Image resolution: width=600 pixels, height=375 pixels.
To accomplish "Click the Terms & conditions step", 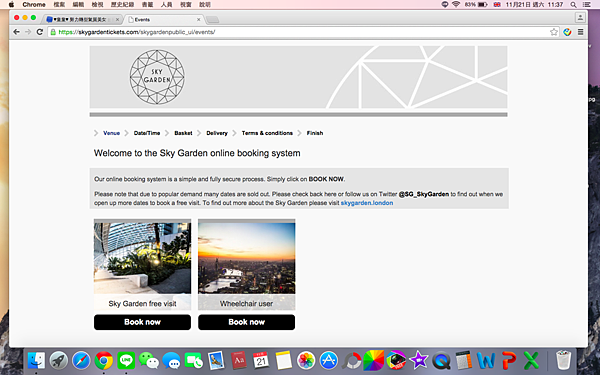I will pos(267,133).
